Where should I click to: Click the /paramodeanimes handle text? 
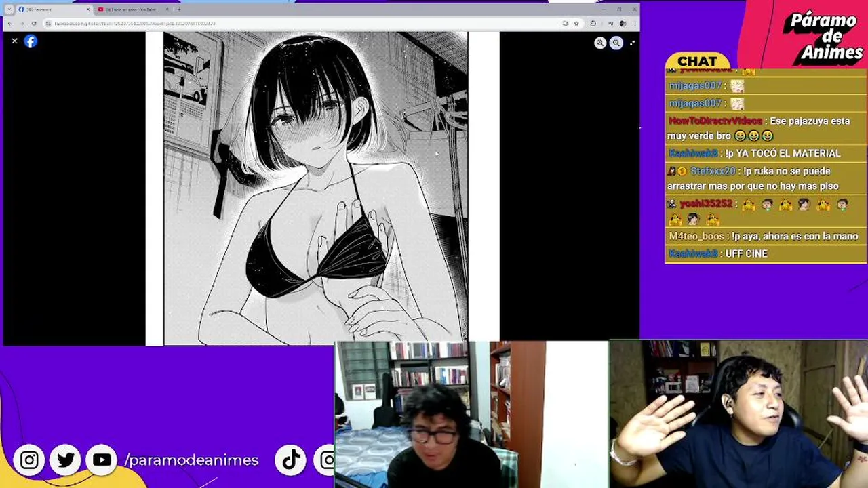tap(191, 460)
